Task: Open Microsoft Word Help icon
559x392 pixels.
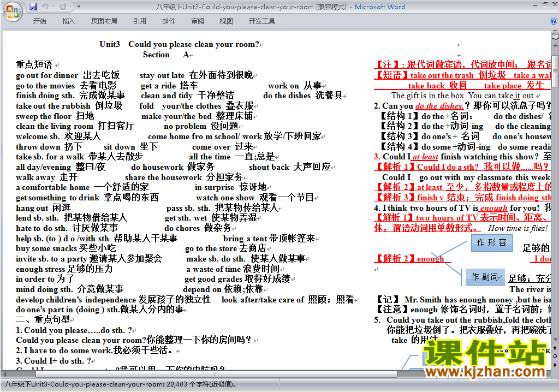Action: point(554,21)
